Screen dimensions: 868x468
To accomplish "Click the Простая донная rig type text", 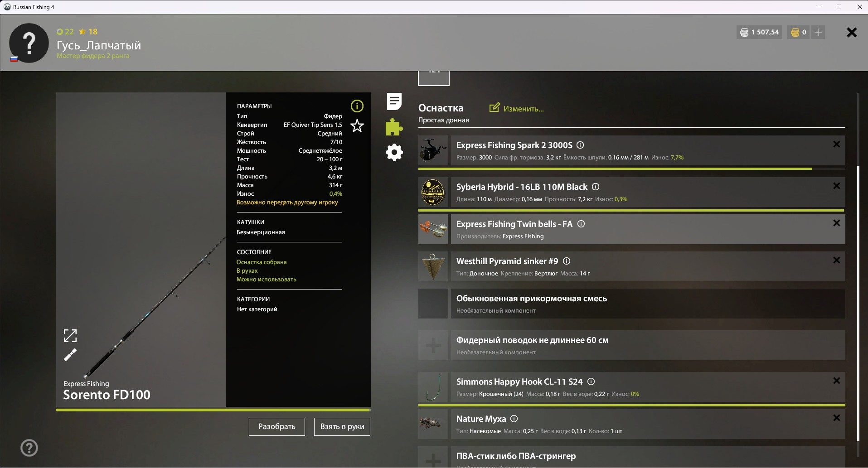I will (x=444, y=120).
